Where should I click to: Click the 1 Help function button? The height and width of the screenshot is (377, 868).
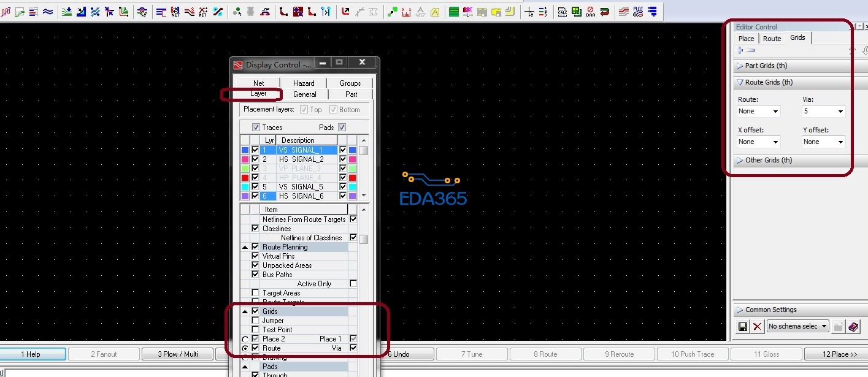(x=31, y=354)
